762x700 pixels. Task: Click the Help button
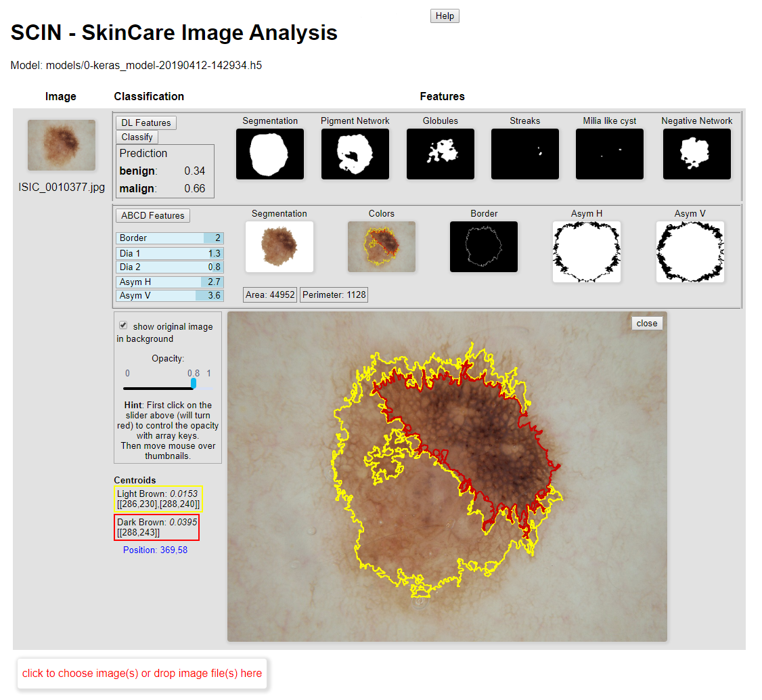click(x=445, y=16)
